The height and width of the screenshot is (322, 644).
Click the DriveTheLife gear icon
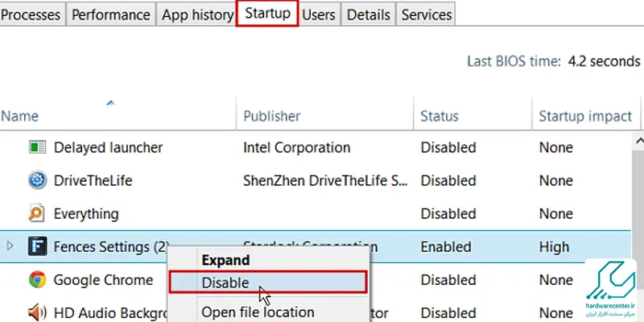[x=37, y=180]
